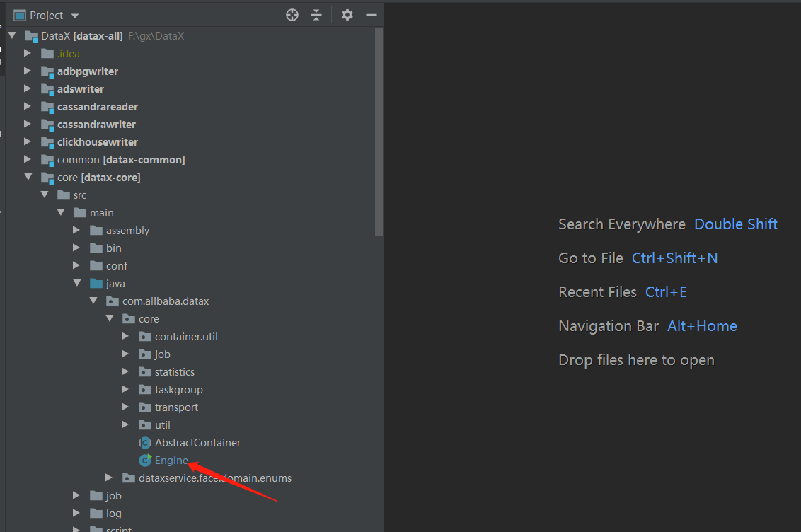This screenshot has height=532, width=801.
Task: Click the adswriter module icon
Action: (x=47, y=89)
